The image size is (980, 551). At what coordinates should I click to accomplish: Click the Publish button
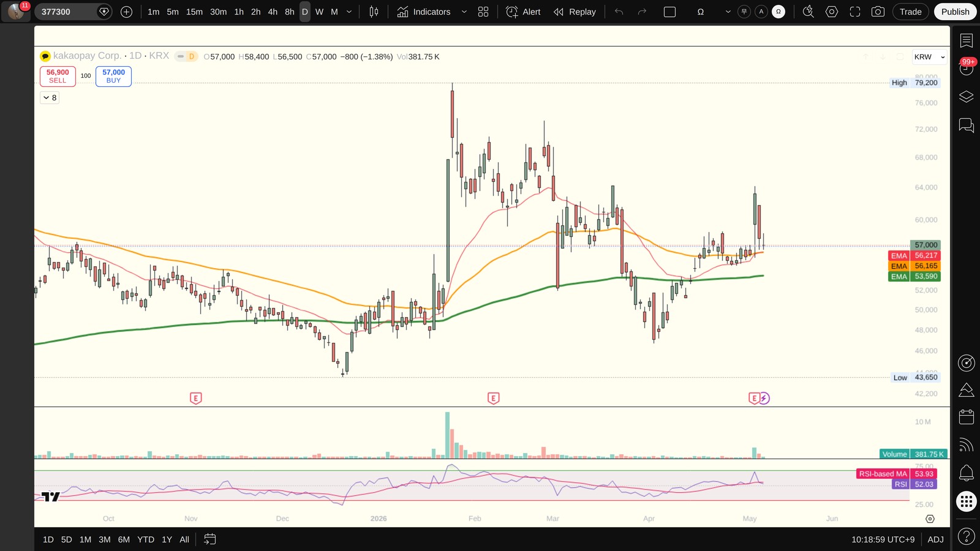(955, 12)
